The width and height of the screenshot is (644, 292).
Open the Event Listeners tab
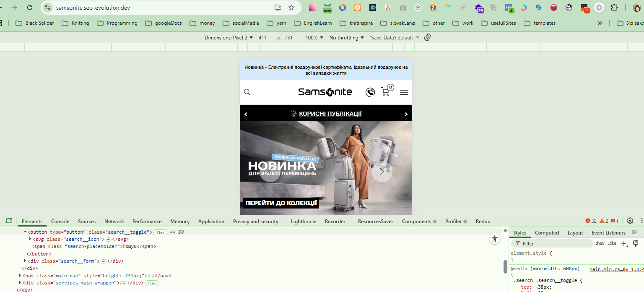[x=608, y=233]
